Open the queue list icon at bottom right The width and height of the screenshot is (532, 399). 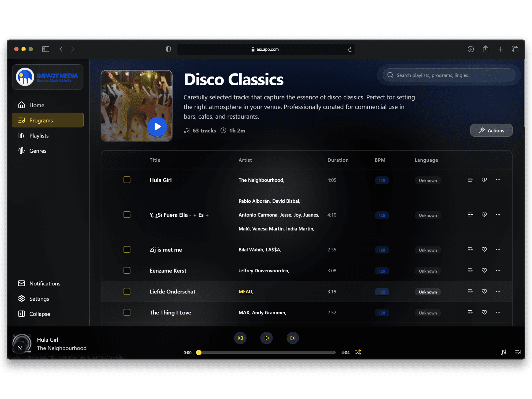pos(518,352)
